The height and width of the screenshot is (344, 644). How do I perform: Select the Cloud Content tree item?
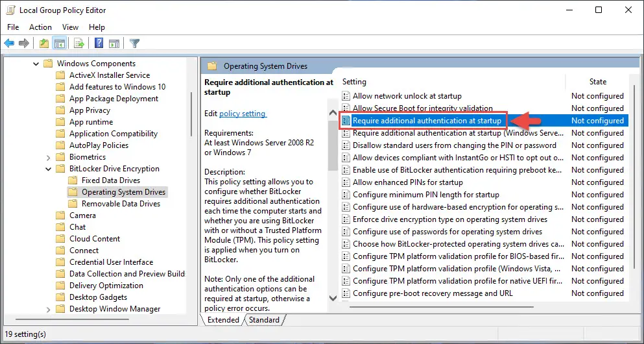95,239
